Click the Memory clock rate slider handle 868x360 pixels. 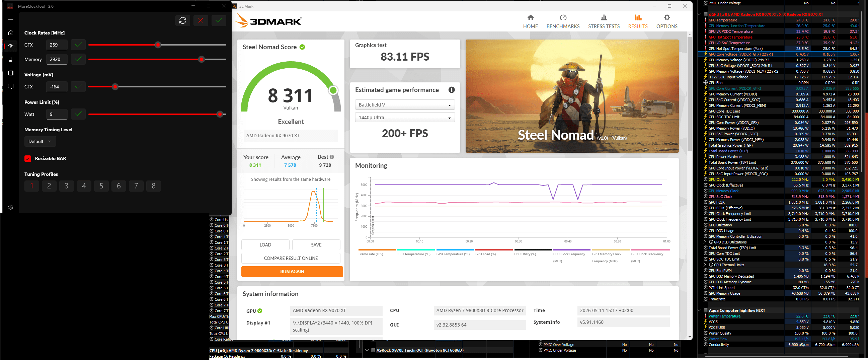(202, 59)
